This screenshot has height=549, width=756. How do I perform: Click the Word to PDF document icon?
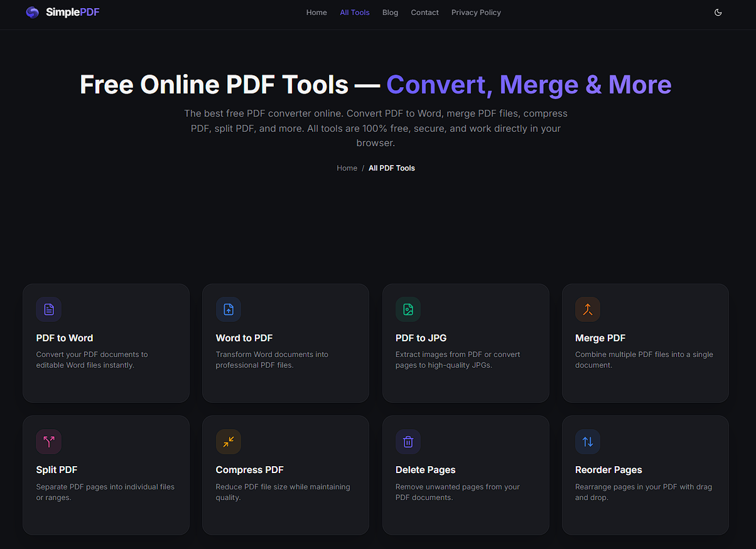(x=228, y=309)
